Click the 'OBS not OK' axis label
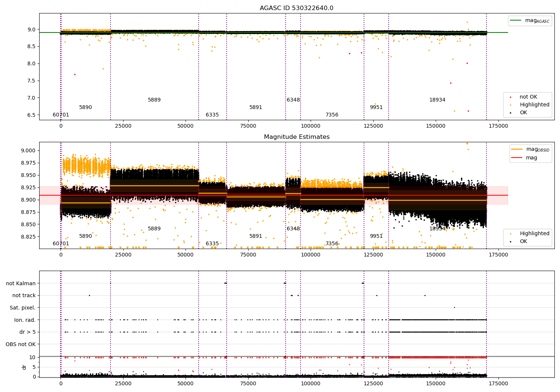 [21, 344]
